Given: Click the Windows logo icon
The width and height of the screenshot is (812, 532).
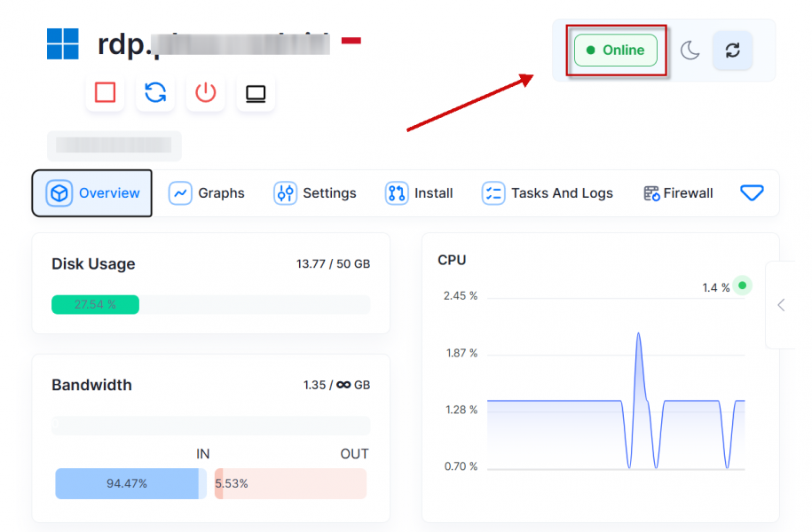Looking at the screenshot, I should (63, 43).
